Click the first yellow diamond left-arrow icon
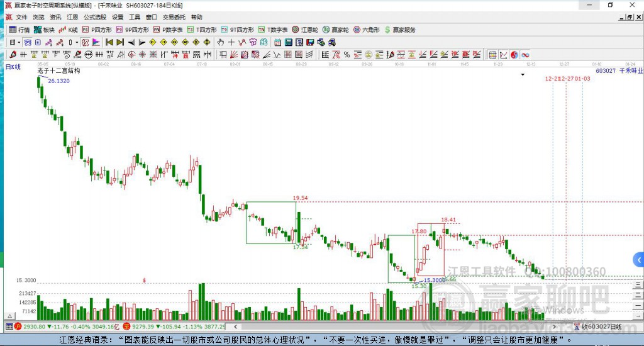 point(153,42)
